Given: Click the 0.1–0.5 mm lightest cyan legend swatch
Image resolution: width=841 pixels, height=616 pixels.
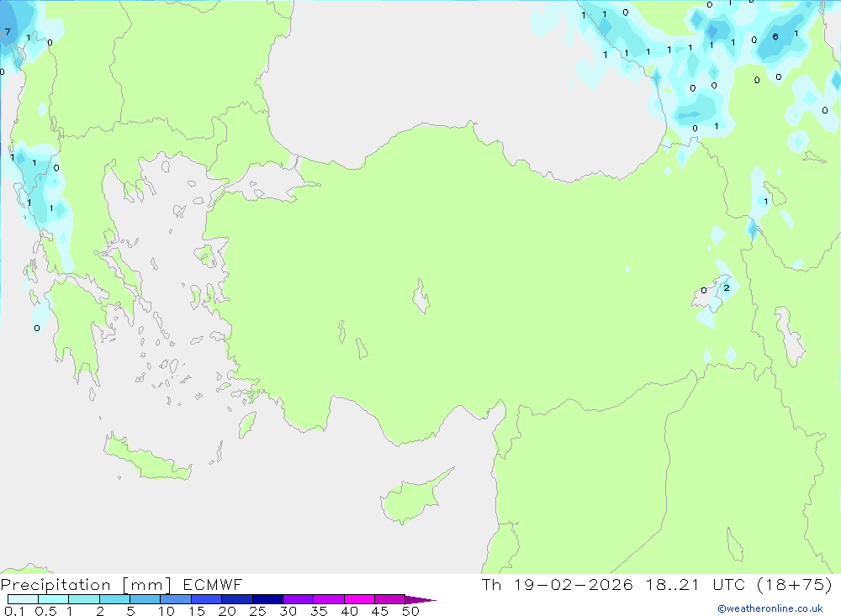Looking at the screenshot, I should (x=23, y=599).
